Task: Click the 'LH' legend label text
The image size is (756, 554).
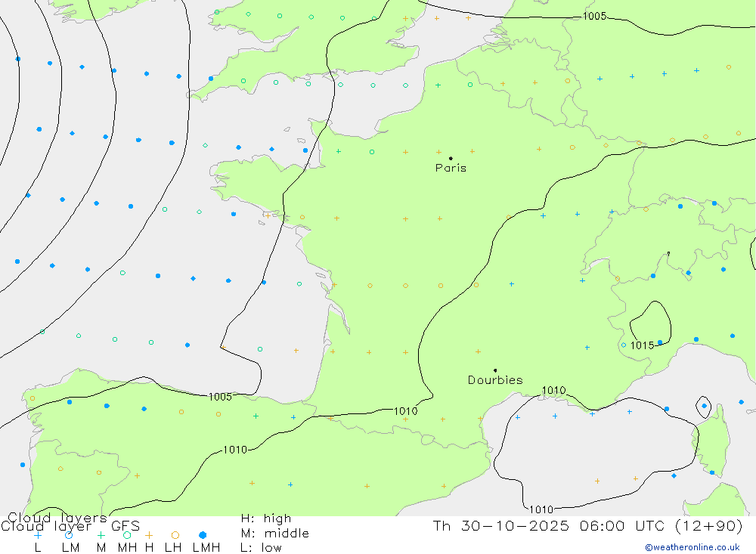Action: [x=173, y=548]
